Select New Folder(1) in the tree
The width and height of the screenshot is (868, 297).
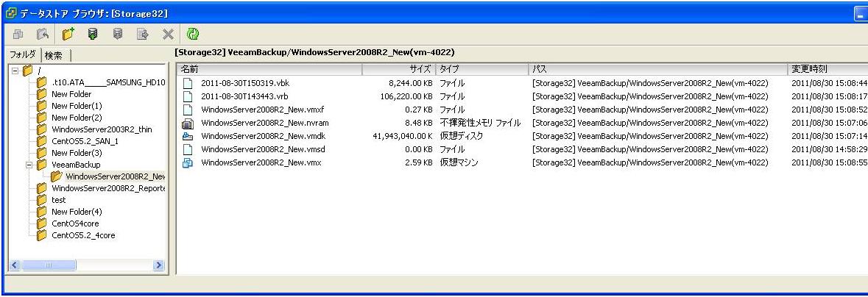tap(77, 106)
